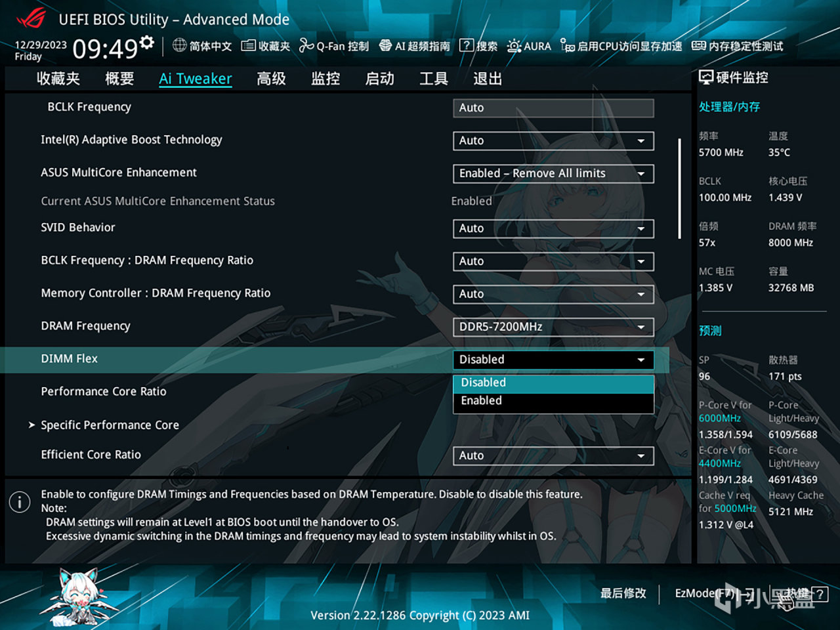Switch to the 高级 tab
The image size is (840, 630).
[271, 78]
